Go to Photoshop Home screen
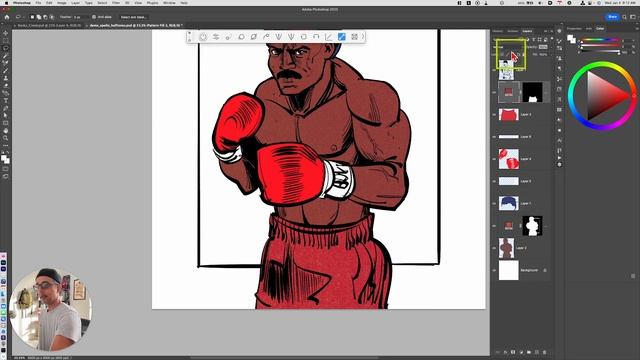Viewport: 640px width, 360px height. click(7, 17)
